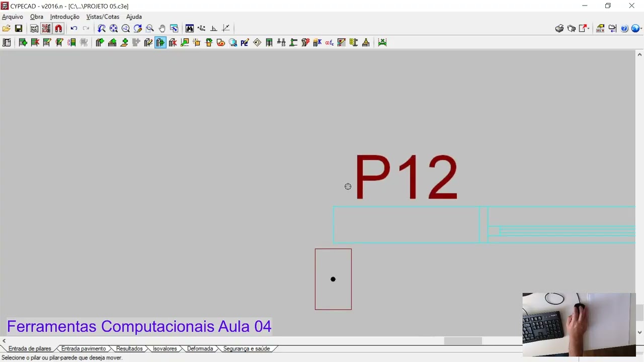Viewport: 644px width, 362px height.
Task: Click the PE labelled toolbar icon
Action: (x=245, y=43)
